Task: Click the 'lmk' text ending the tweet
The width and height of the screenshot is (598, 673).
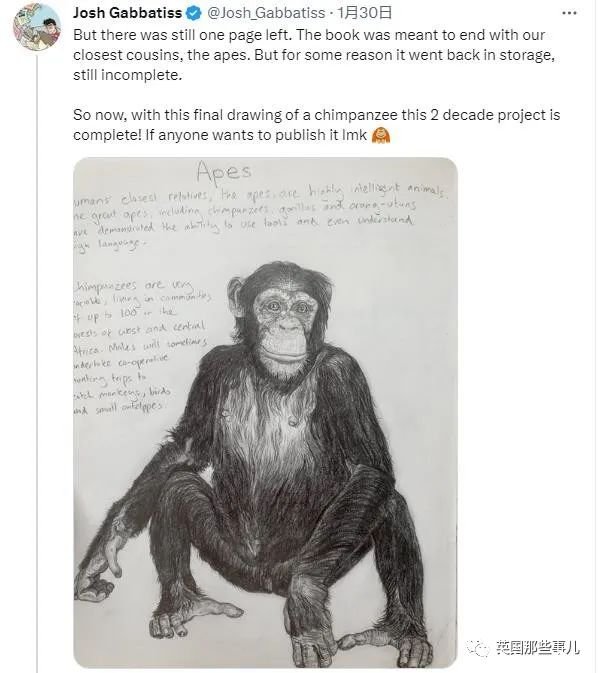Action: pyautogui.click(x=355, y=135)
